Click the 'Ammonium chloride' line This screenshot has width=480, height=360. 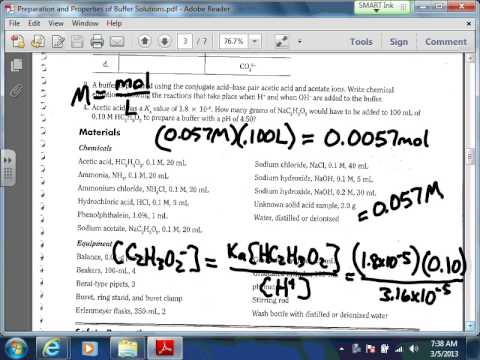point(143,189)
